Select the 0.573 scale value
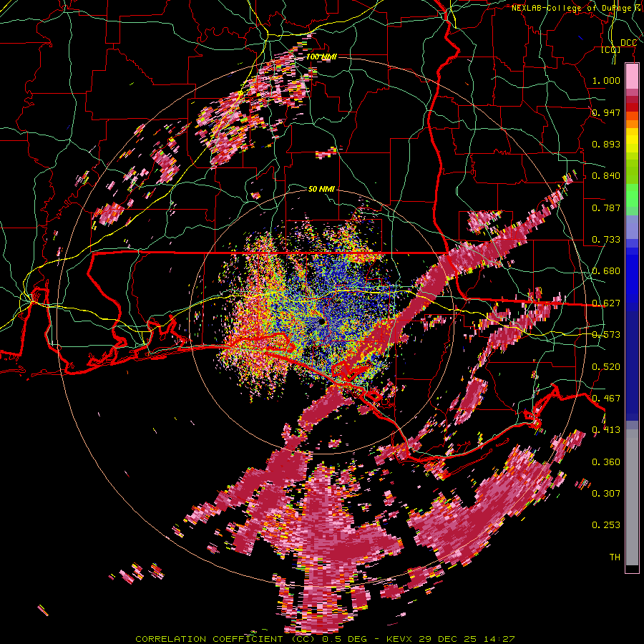Image resolution: width=644 pixels, height=644 pixels. 606,335
